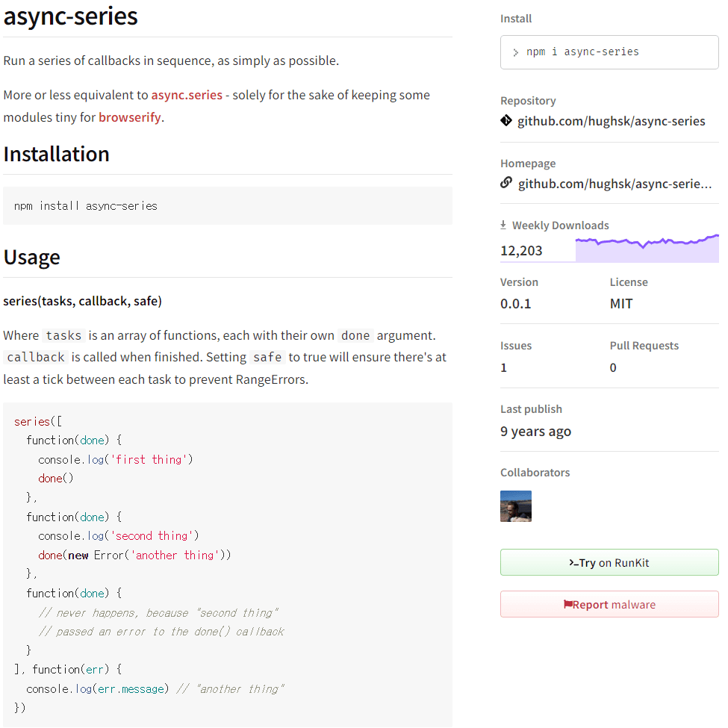Select the '9 years ago' publish date

pos(535,432)
